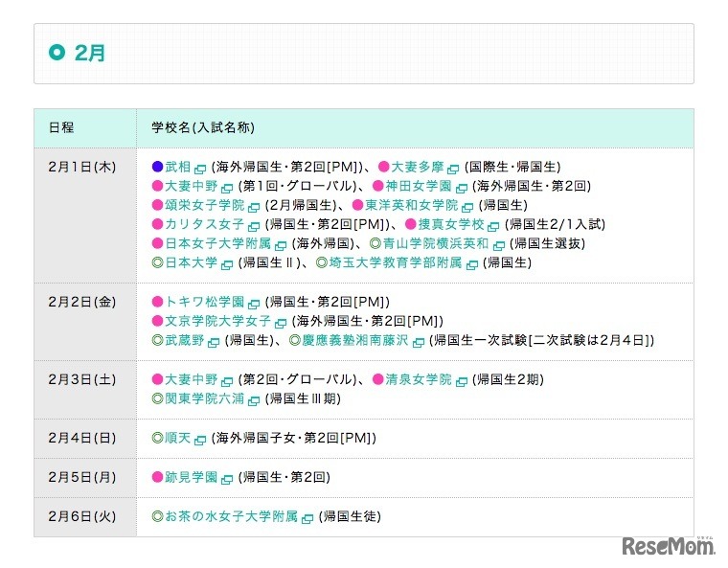Click external-link icon beside 日本大学
This screenshot has width=728, height=568.
[x=227, y=264]
